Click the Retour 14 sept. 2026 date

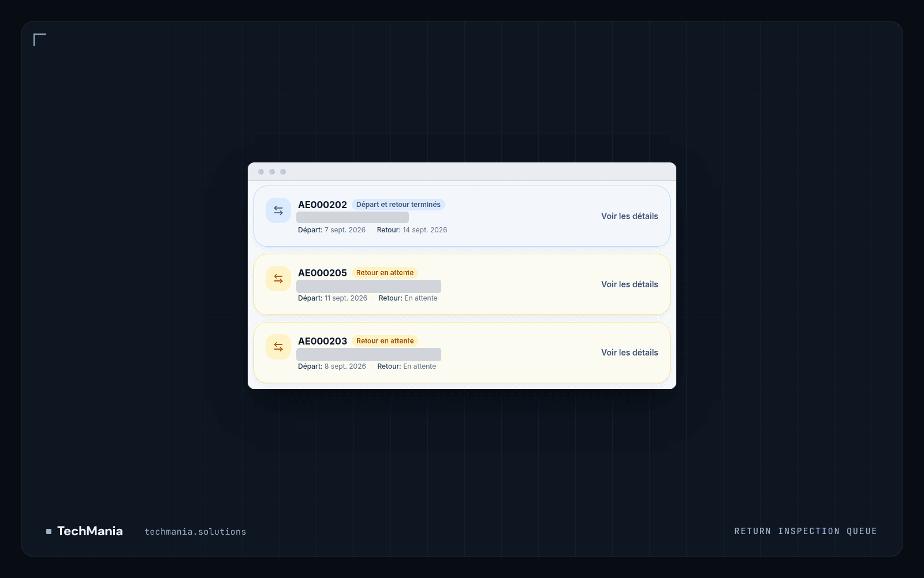coord(412,230)
